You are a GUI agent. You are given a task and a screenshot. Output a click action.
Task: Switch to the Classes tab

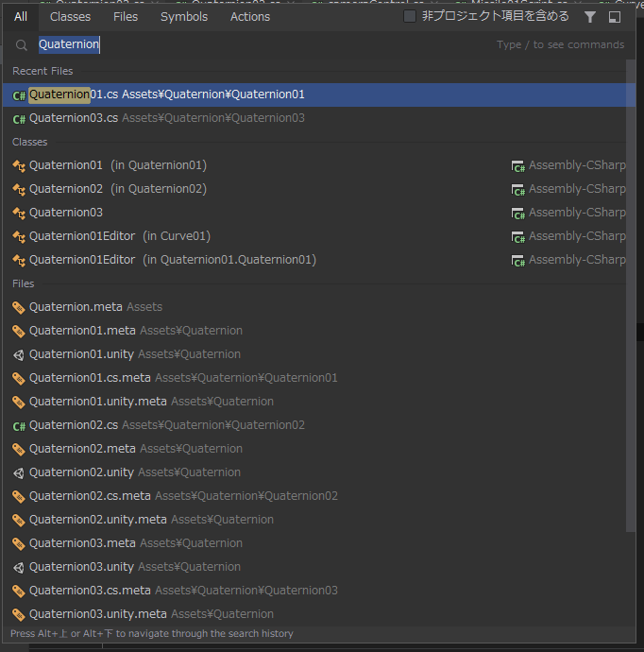70,17
